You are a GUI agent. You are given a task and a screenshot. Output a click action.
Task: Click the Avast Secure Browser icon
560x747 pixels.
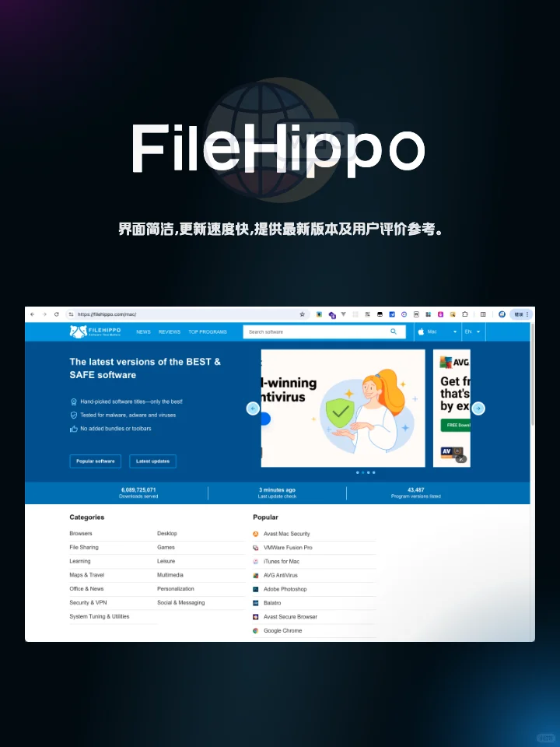tap(256, 617)
